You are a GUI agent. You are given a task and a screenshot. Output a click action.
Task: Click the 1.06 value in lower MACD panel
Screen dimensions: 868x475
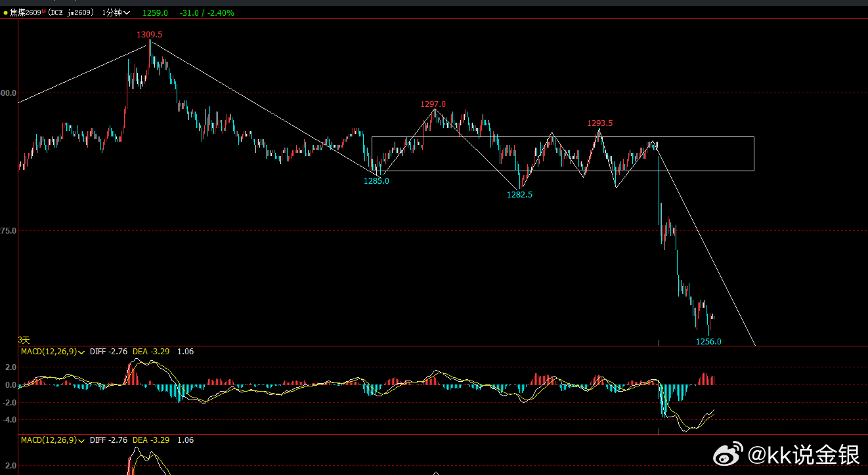click(x=185, y=440)
